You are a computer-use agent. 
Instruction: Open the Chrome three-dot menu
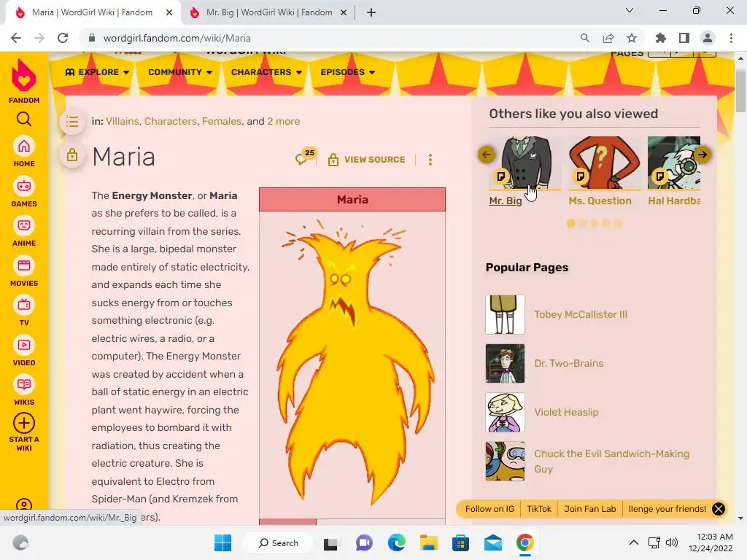pyautogui.click(x=731, y=38)
